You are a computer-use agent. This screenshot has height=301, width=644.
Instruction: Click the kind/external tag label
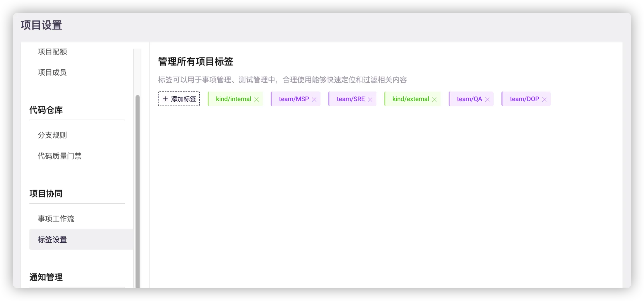tap(410, 99)
